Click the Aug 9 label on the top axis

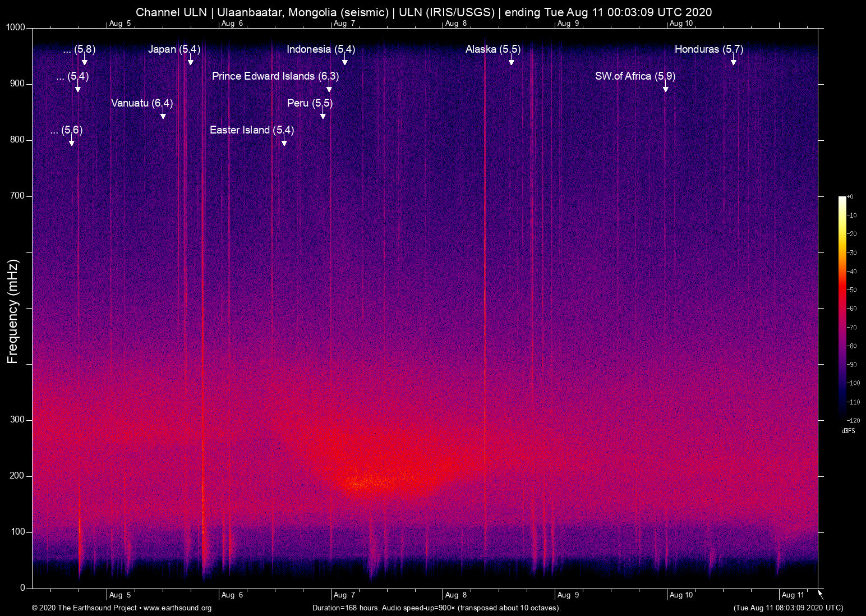tap(568, 24)
